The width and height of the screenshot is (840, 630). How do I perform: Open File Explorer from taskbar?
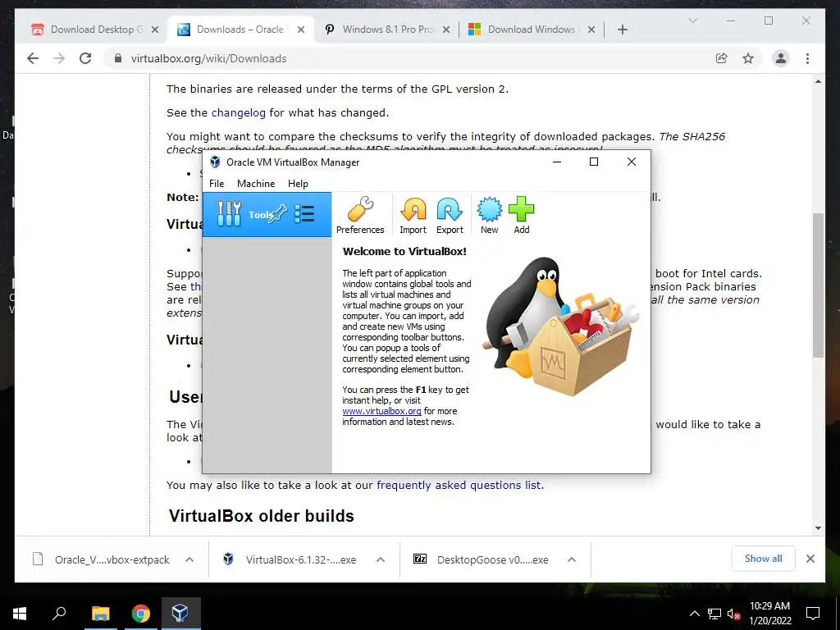(x=100, y=614)
